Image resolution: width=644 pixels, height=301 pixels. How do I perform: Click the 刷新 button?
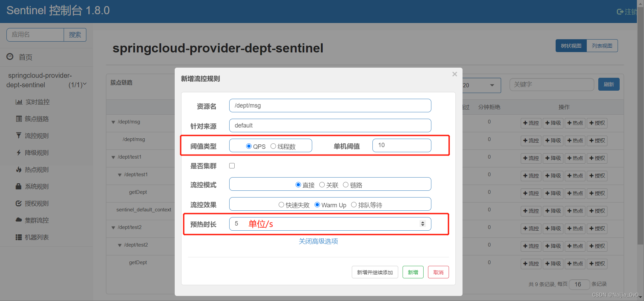pos(609,84)
